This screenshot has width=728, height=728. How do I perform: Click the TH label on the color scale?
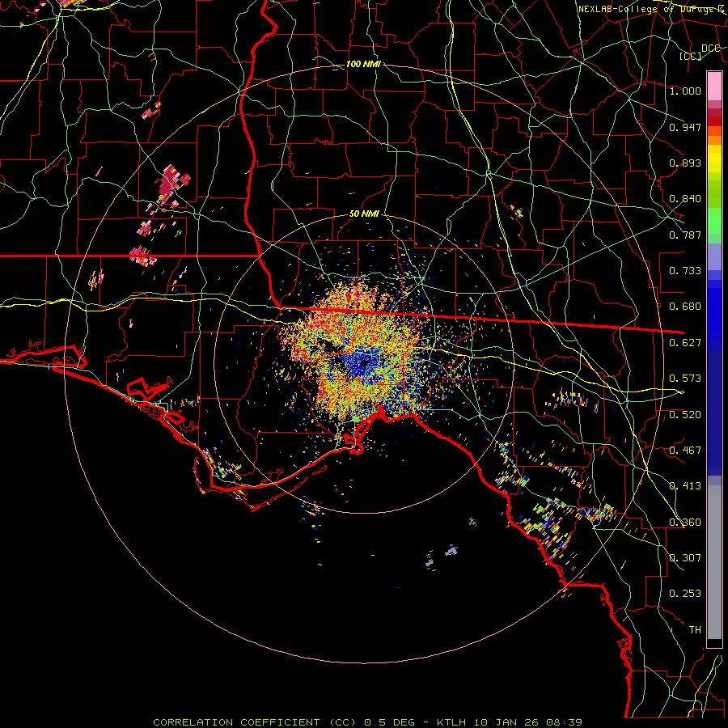pyautogui.click(x=695, y=630)
